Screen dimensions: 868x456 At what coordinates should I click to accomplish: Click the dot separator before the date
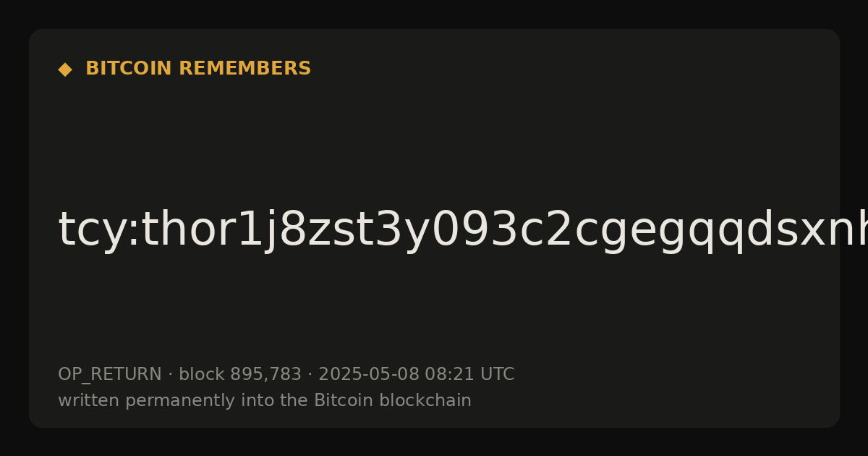click(310, 375)
